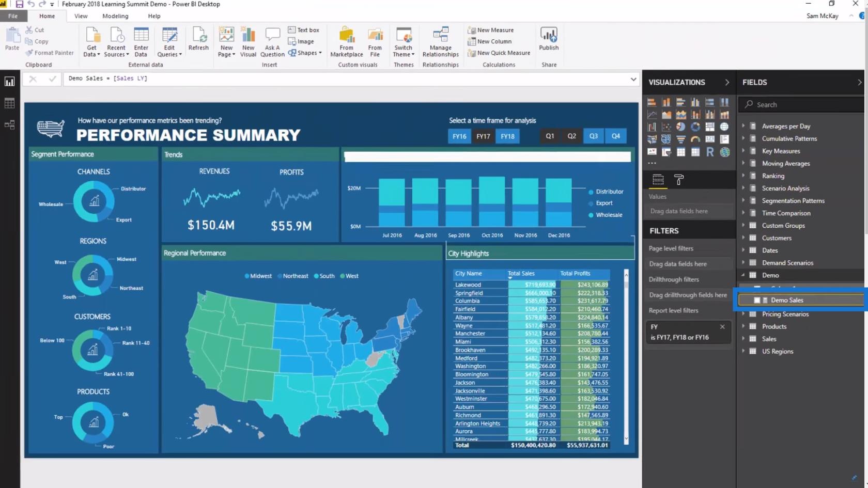868x488 pixels.
Task: Switch to the View ribbon tab
Action: (x=81, y=16)
